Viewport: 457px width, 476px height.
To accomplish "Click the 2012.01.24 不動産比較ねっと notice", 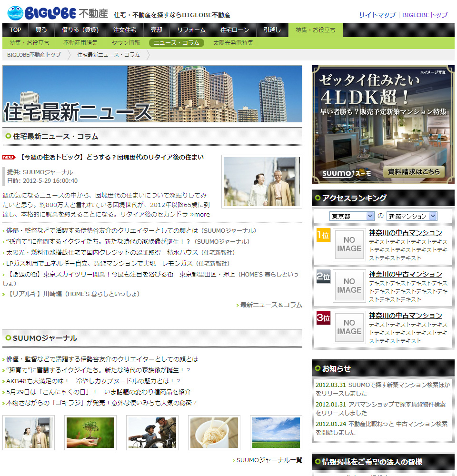I will [x=382, y=428].
